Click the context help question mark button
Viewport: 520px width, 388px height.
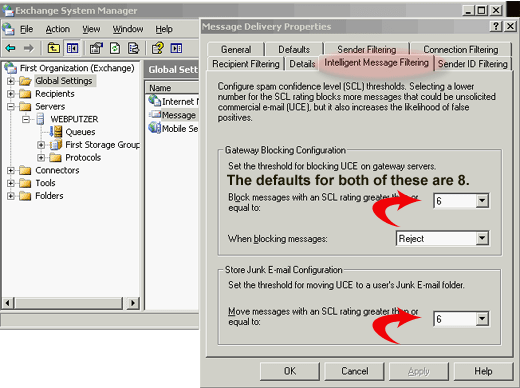click(x=496, y=26)
